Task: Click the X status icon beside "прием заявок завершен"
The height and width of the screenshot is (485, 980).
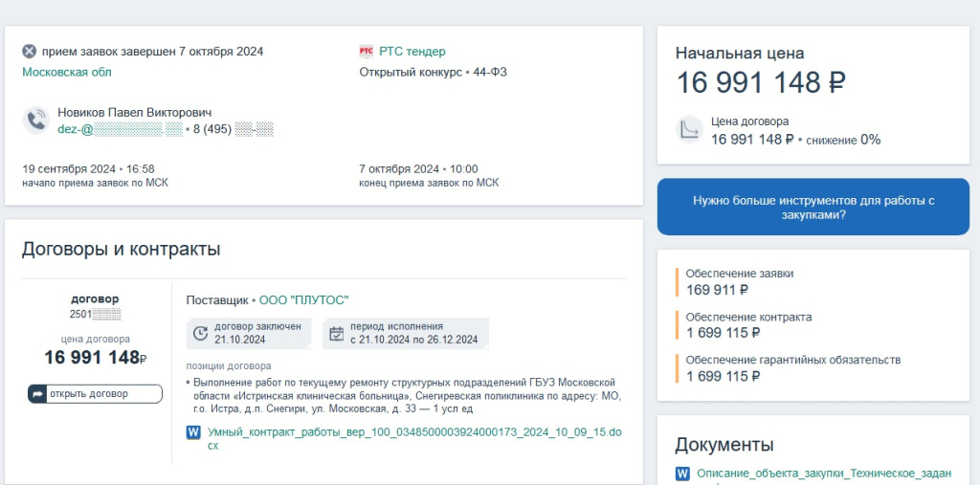Action: click(30, 52)
